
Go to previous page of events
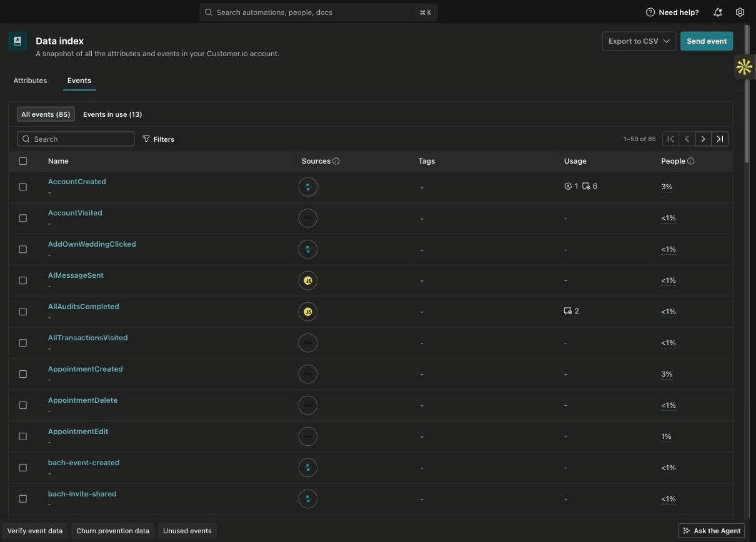click(687, 139)
